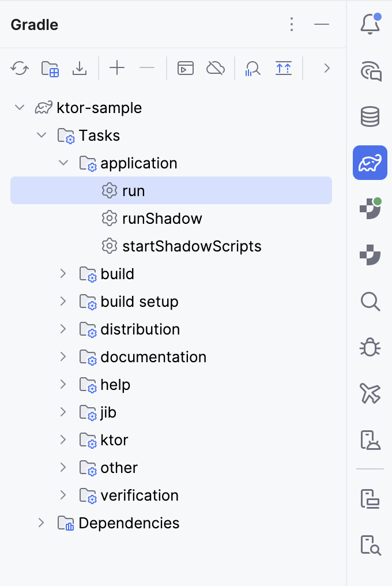This screenshot has height=586, width=392.
Task: Open the Notifications bell icon
Action: click(x=370, y=24)
